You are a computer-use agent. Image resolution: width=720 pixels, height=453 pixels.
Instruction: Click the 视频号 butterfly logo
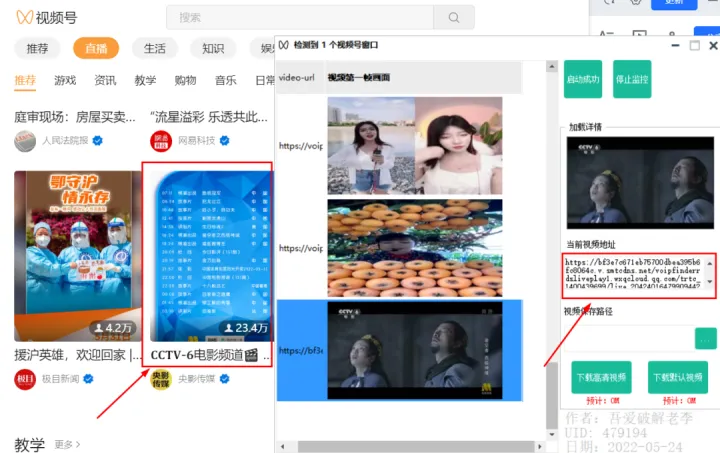point(24,17)
